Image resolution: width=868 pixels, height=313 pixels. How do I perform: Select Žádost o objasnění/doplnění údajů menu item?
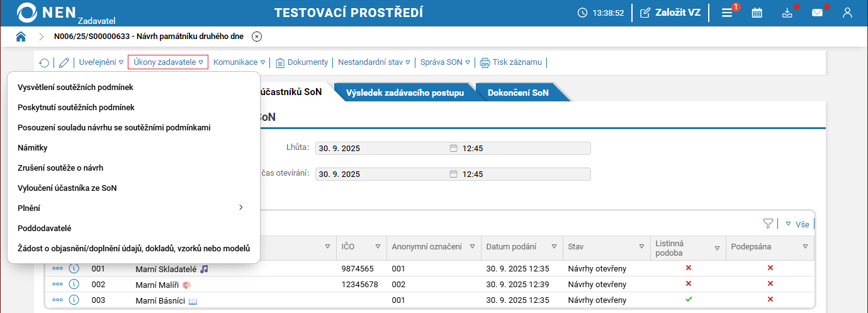(133, 248)
